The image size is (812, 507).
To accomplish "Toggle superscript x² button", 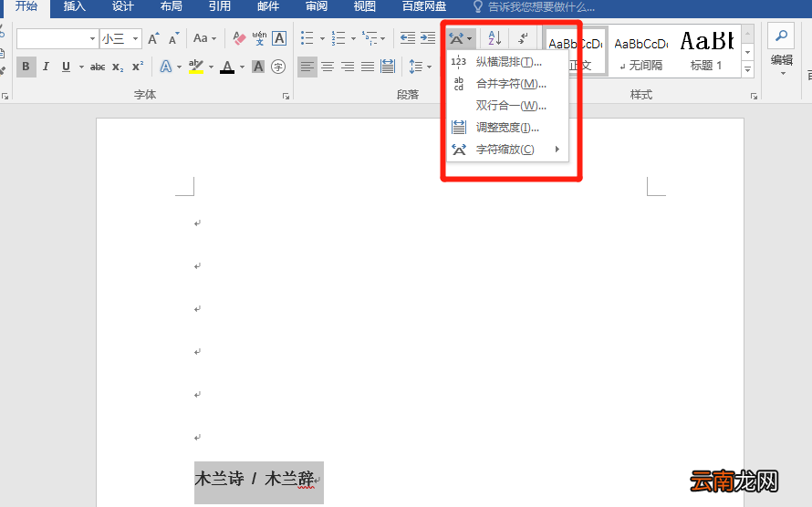I will coord(137,67).
